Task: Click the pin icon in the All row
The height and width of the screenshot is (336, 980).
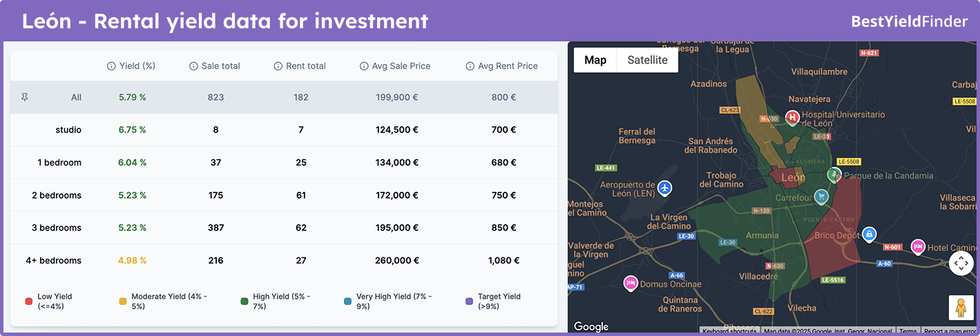Action: [25, 97]
